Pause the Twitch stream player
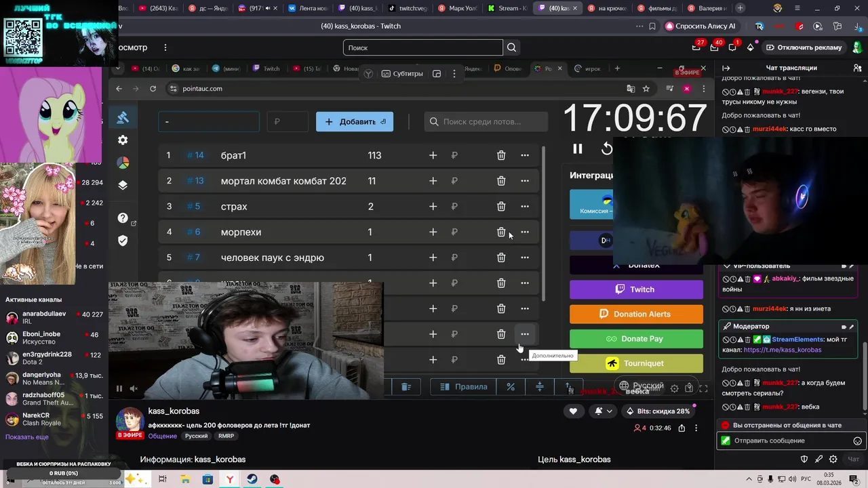 [119, 388]
